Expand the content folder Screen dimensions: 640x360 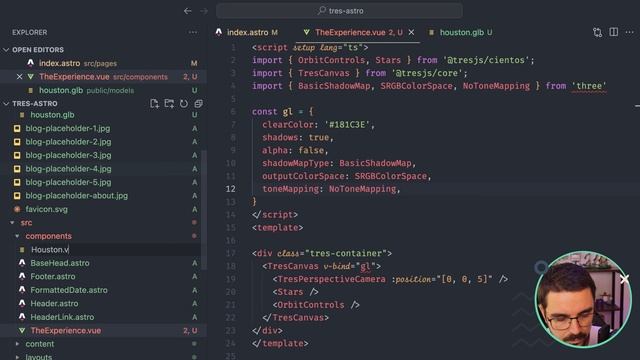tap(101, 344)
